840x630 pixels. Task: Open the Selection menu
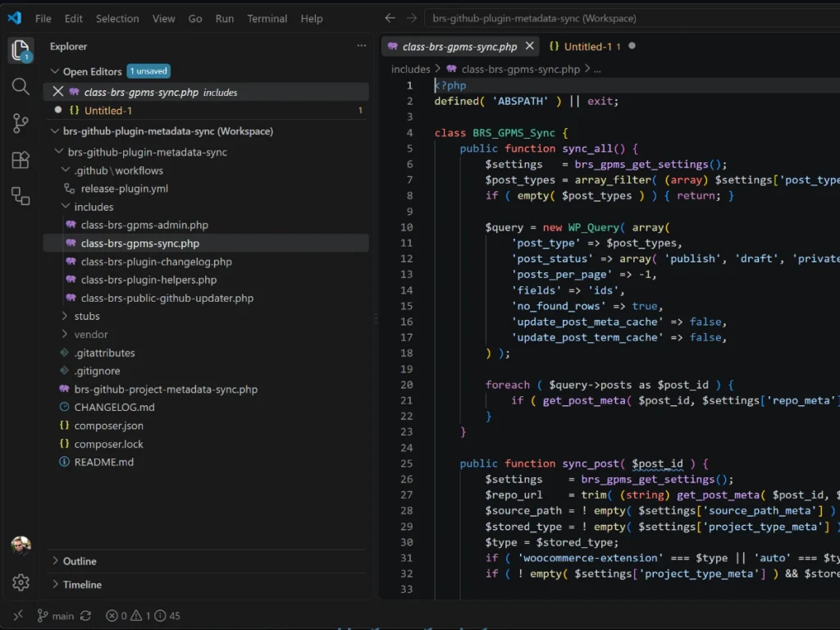(117, 19)
